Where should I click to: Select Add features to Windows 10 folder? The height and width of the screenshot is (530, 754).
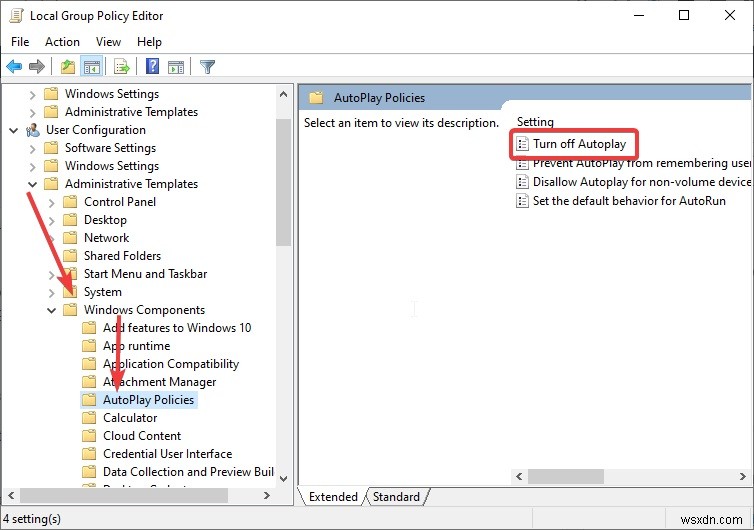[x=177, y=328]
